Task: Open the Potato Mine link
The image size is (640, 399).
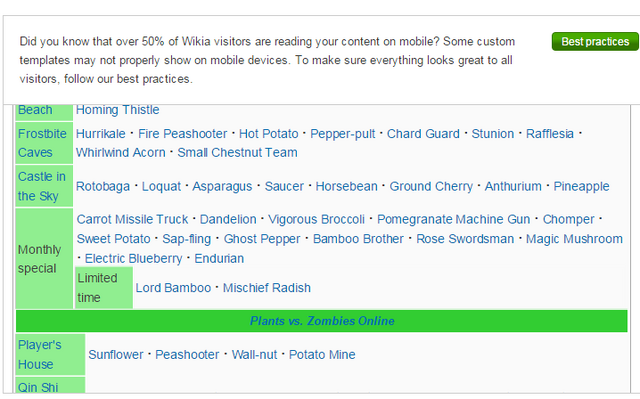Action: pos(322,355)
